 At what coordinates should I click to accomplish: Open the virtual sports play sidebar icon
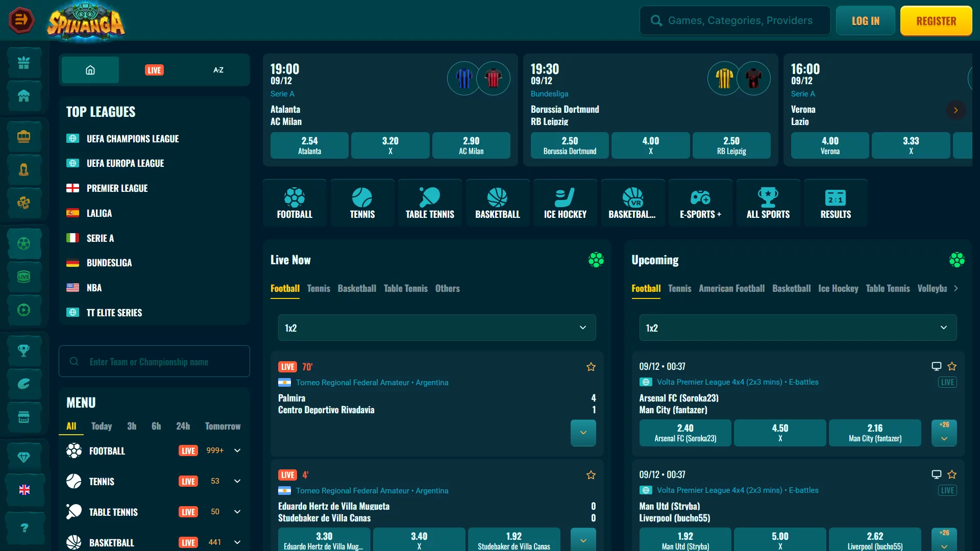(x=24, y=310)
